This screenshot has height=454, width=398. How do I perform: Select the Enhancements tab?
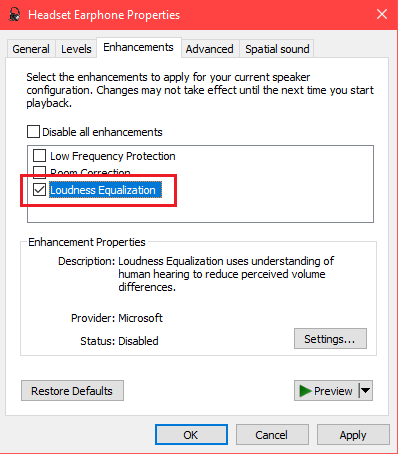click(139, 47)
